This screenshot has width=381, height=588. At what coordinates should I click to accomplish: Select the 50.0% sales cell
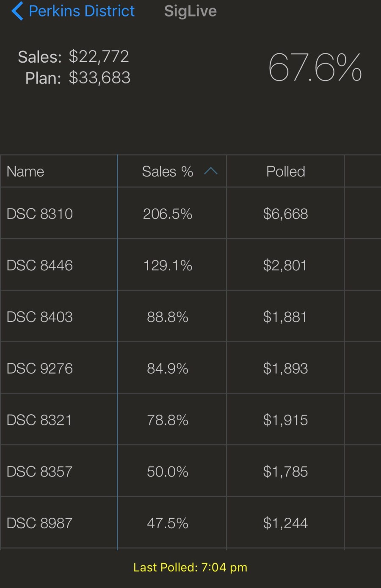click(x=168, y=472)
